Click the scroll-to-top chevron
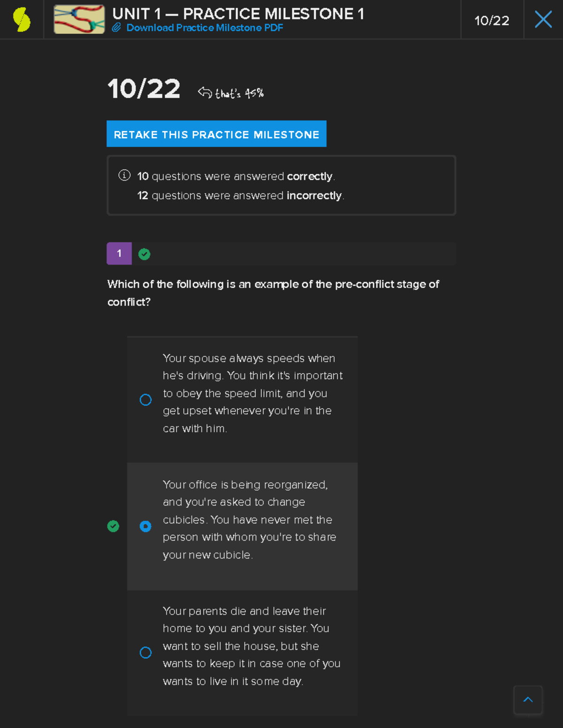Viewport: 563px width, 728px height. point(528,700)
